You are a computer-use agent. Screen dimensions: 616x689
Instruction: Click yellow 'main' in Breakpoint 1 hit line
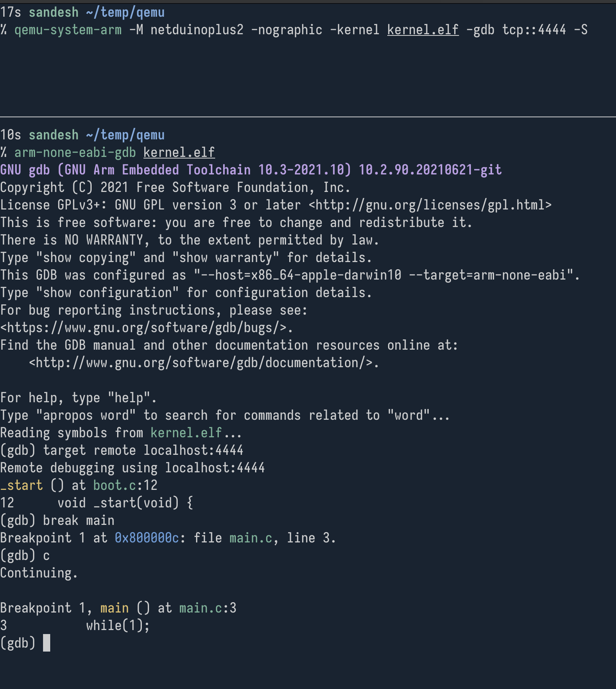pos(114,608)
